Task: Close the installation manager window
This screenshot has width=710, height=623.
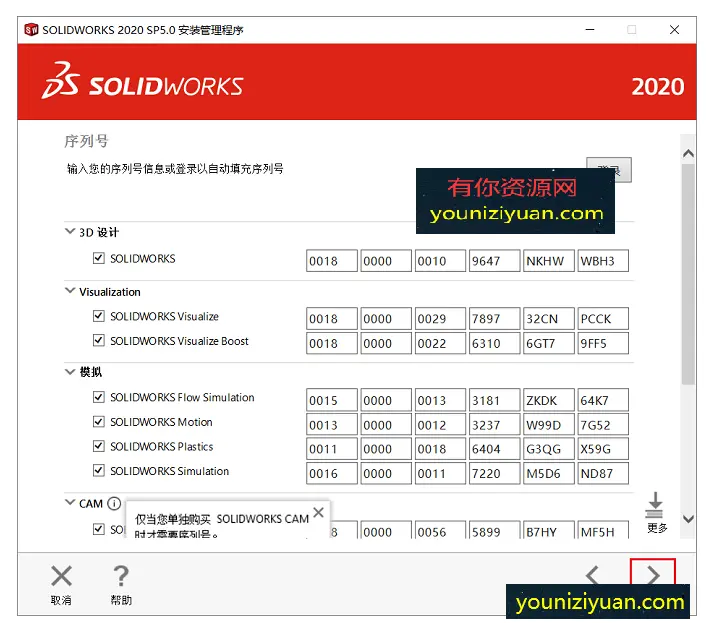Action: [674, 29]
